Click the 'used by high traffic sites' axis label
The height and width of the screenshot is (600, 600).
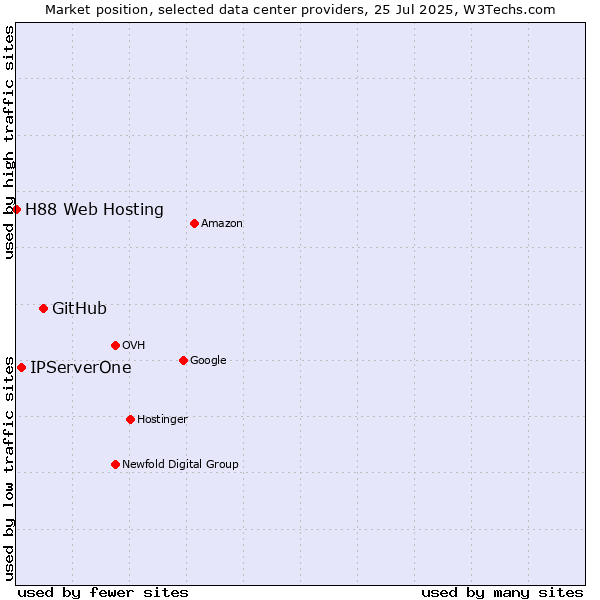8,142
